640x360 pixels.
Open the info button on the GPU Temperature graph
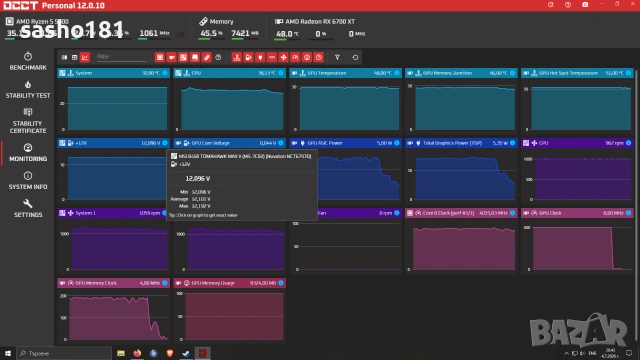[396, 73]
